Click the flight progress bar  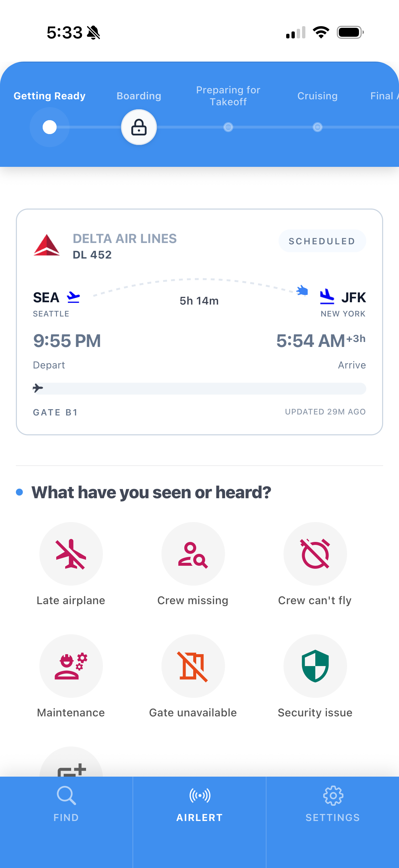(x=199, y=388)
